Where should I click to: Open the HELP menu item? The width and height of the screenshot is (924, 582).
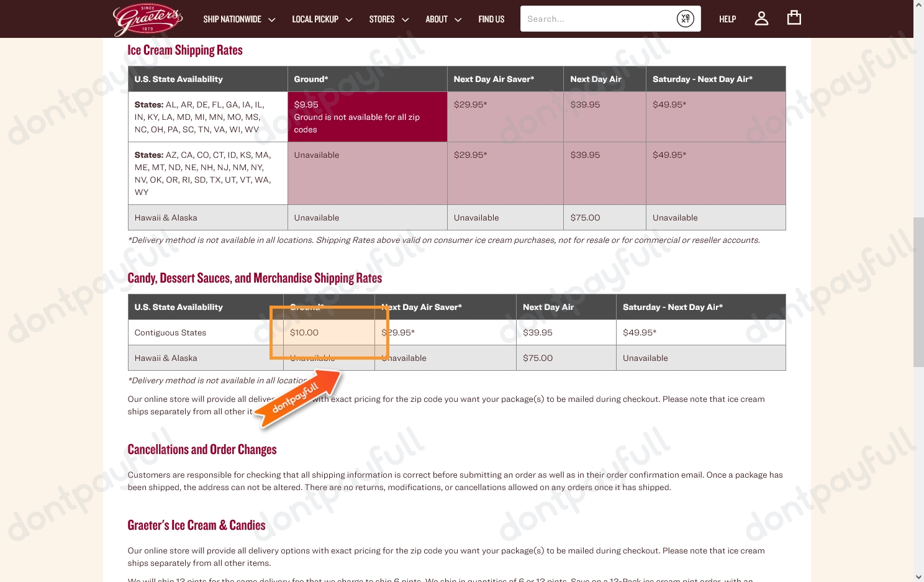(727, 19)
